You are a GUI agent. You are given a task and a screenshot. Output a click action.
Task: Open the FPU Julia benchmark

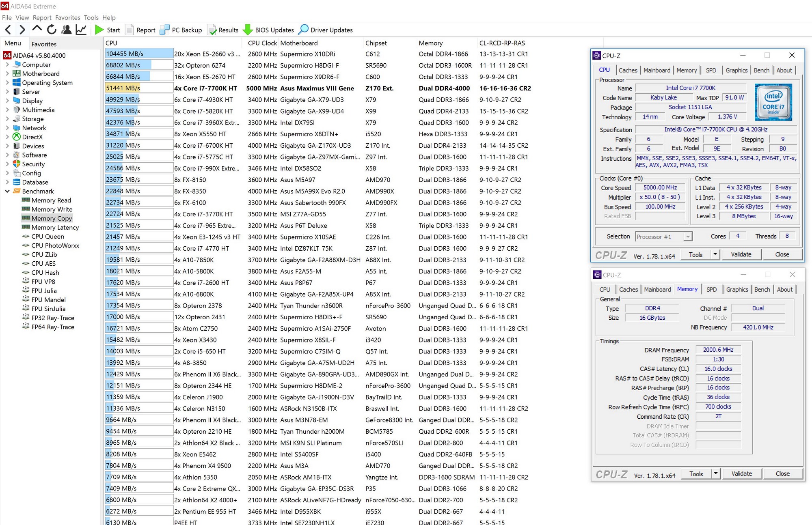44,290
